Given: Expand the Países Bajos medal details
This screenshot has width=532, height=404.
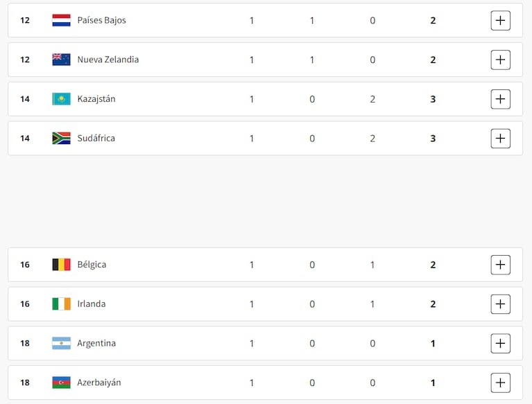Looking at the screenshot, I should [x=500, y=21].
